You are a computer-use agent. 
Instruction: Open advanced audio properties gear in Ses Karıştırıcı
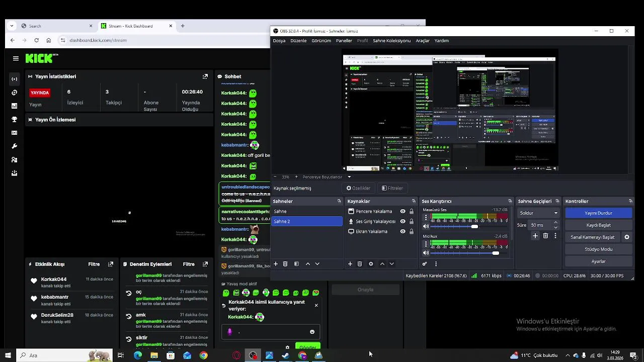[425, 264]
